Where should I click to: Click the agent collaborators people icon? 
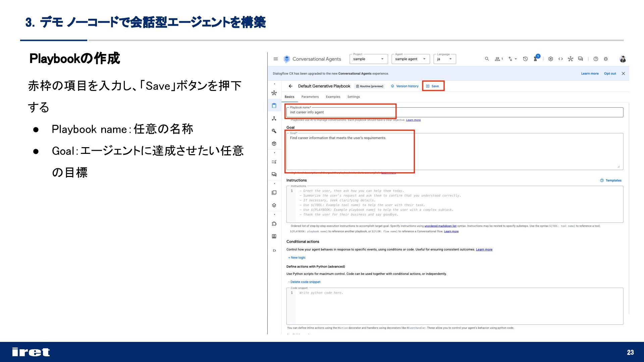coord(498,59)
